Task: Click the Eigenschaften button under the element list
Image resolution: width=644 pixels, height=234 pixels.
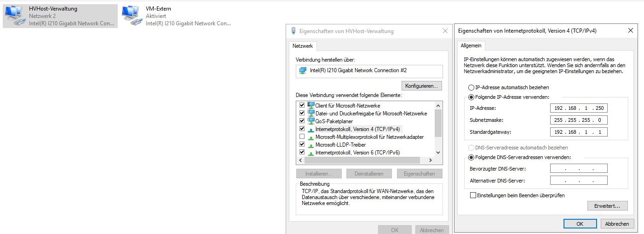Action: pyautogui.click(x=419, y=174)
